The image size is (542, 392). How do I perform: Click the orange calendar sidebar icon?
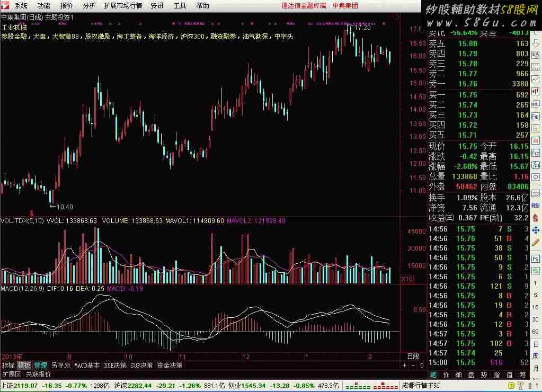(x=536, y=141)
